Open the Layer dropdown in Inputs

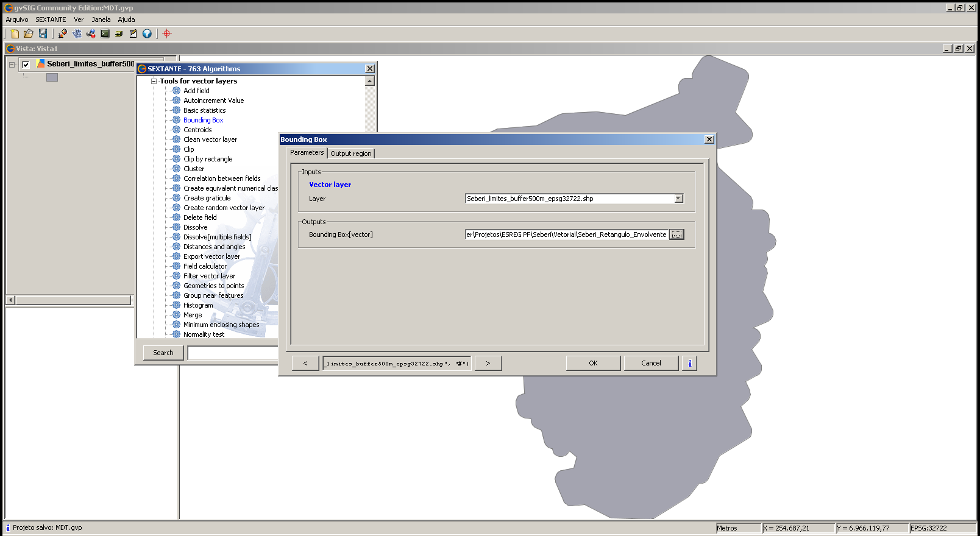click(678, 199)
